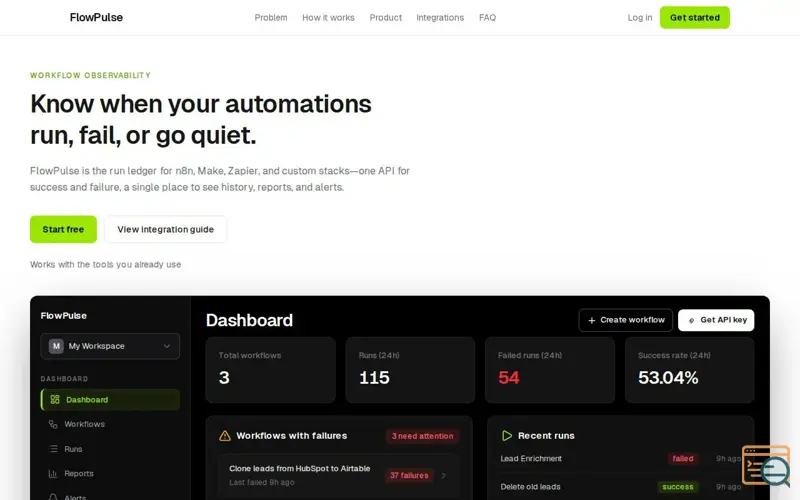Click the Get API key button
The image size is (800, 500).
(x=716, y=320)
